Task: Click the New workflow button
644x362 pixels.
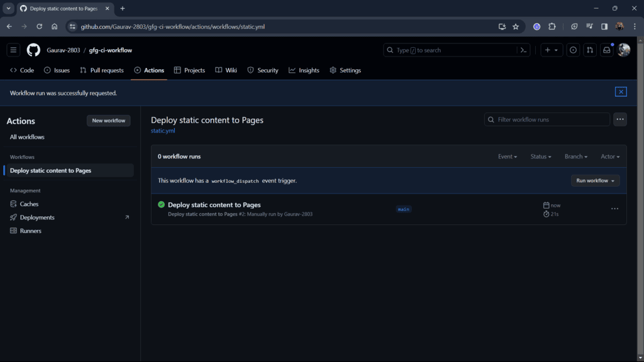Action: click(108, 121)
